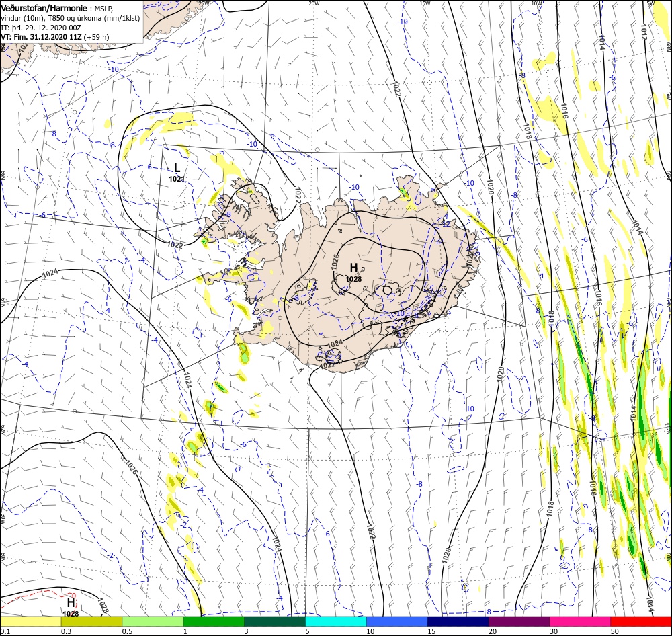Click the 'Veðurstofan/Harmonie' map title
The height and width of the screenshot is (636, 672).
[44, 8]
